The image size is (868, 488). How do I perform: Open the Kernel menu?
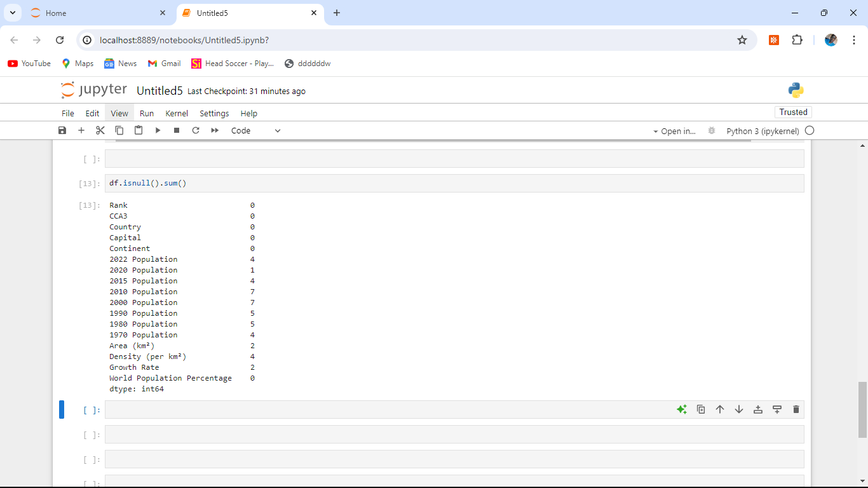pos(177,113)
